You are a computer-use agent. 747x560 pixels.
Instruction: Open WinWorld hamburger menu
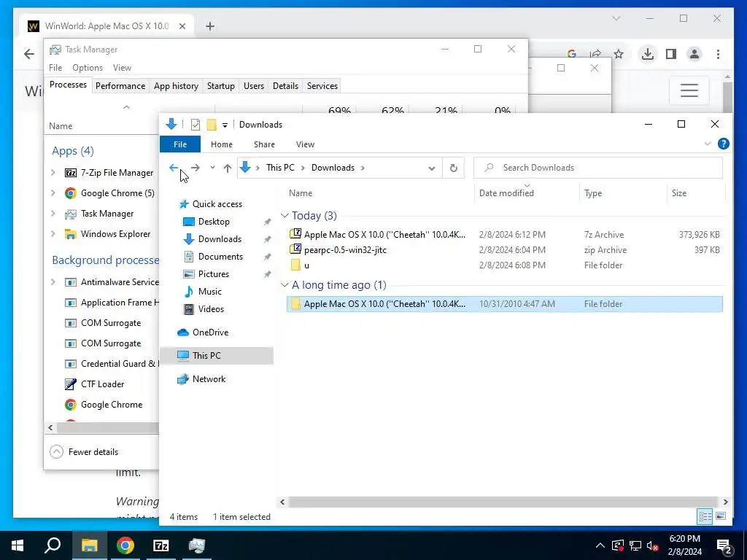coord(689,90)
